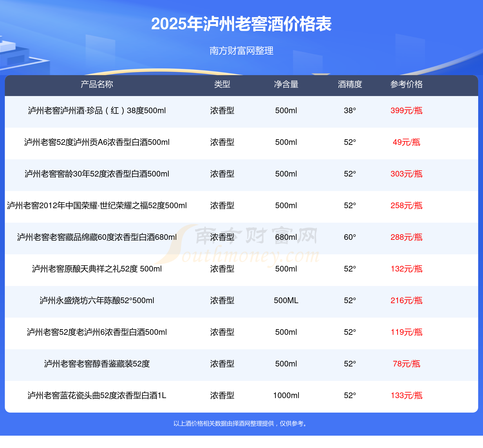This screenshot has height=448, width=483.
Task: Click the price 119元/瓶
Action: pyautogui.click(x=407, y=332)
